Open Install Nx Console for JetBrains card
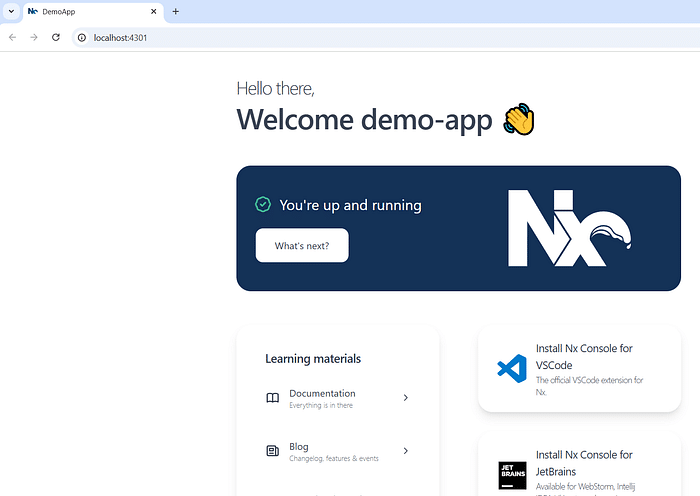The image size is (700, 496). click(x=579, y=464)
